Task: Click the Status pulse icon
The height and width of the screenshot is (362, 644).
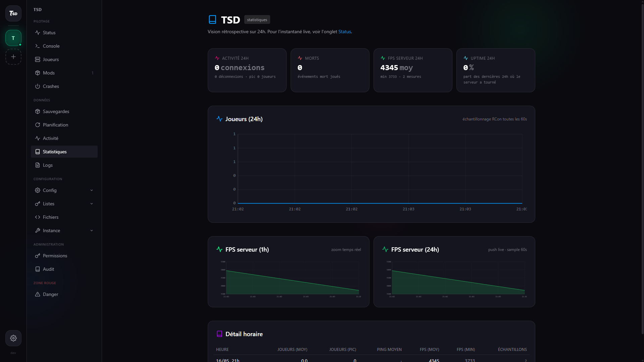Action: point(38,33)
